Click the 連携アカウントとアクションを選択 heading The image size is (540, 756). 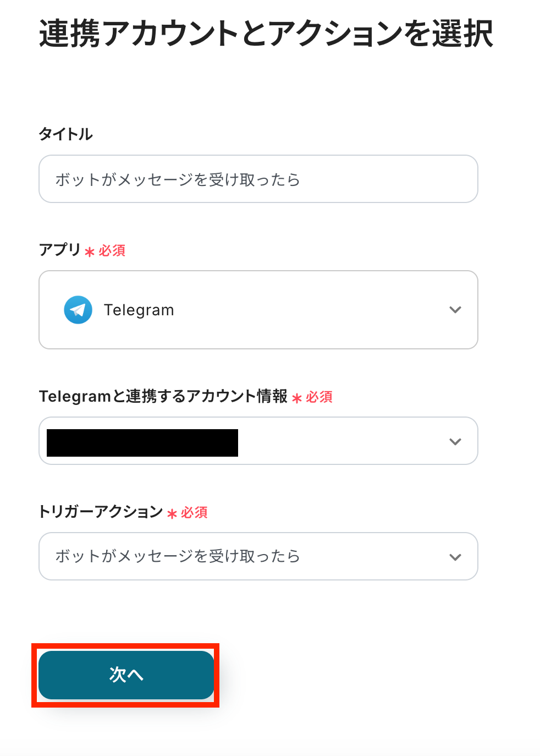266,34
